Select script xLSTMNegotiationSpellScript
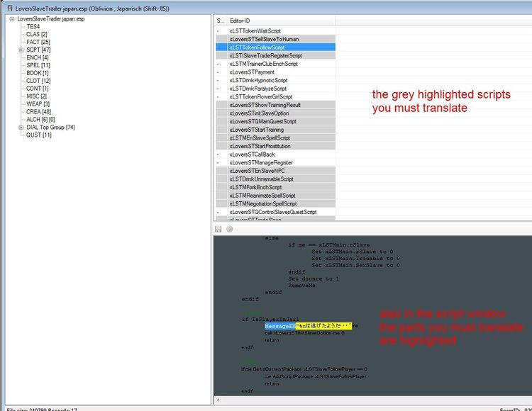Screen dimensions: 532x411 coord(275,203)
